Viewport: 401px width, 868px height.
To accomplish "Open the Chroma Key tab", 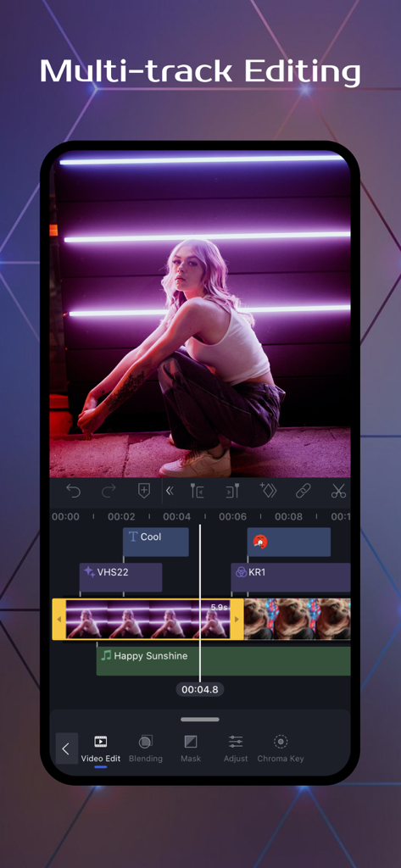I will pos(281,749).
